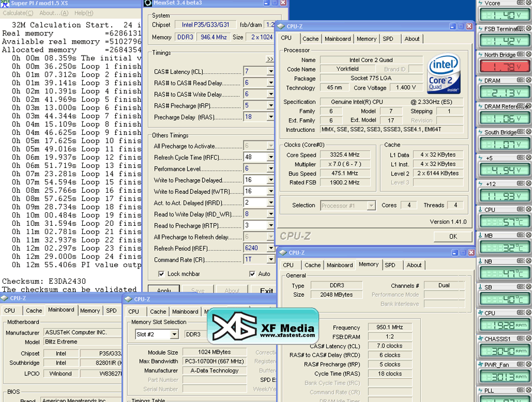The image size is (532, 402).
Task: Open settings icon on DRAM voltage sensor
Action: point(521,80)
